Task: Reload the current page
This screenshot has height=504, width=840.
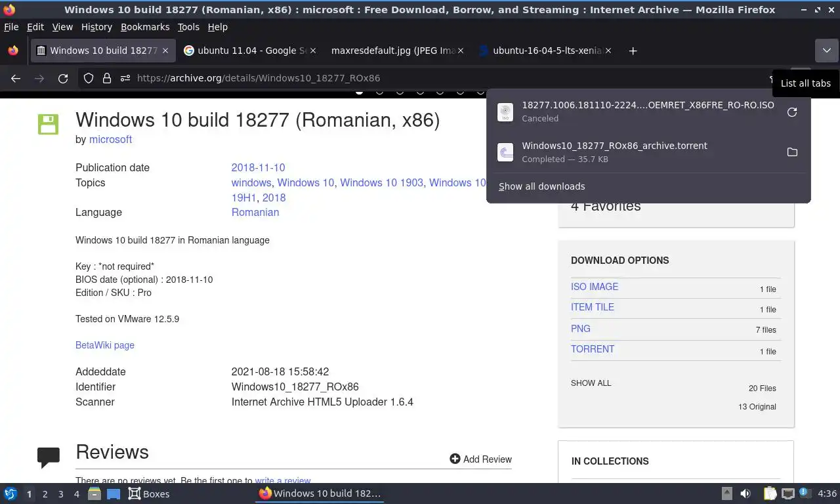Action: [x=63, y=78]
